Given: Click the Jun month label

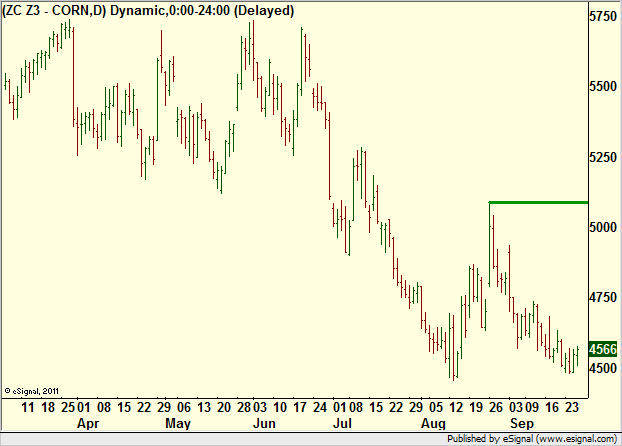Looking at the screenshot, I should (x=264, y=423).
